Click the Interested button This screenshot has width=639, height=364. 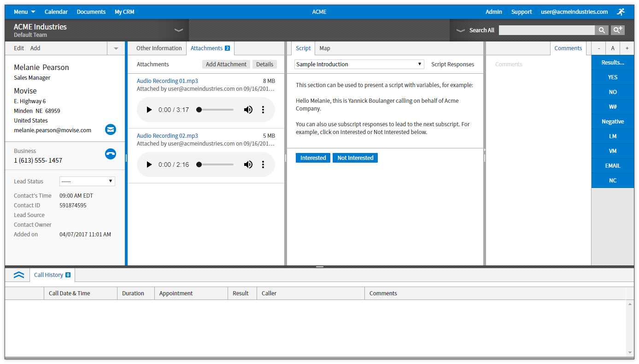(x=313, y=158)
